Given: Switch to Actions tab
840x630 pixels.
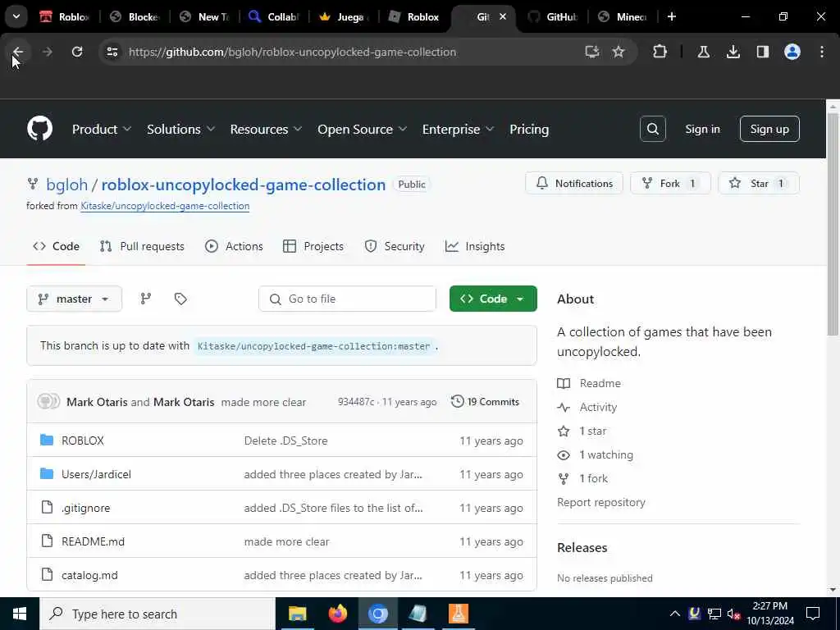Looking at the screenshot, I should 234,246.
